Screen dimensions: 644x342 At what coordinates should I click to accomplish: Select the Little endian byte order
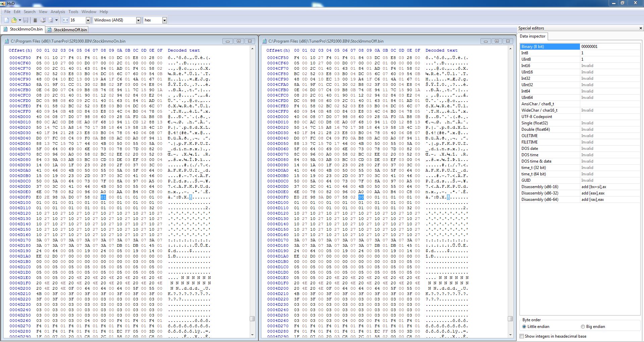click(536, 326)
